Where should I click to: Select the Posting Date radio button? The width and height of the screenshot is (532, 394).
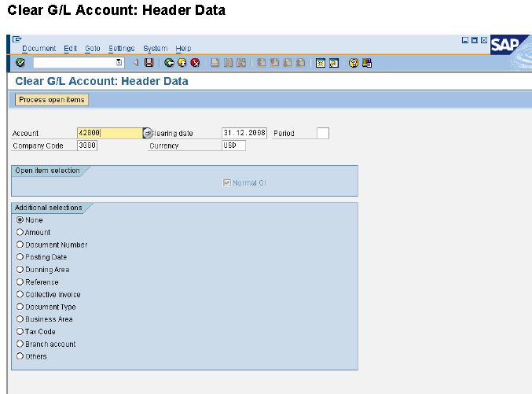click(20, 257)
